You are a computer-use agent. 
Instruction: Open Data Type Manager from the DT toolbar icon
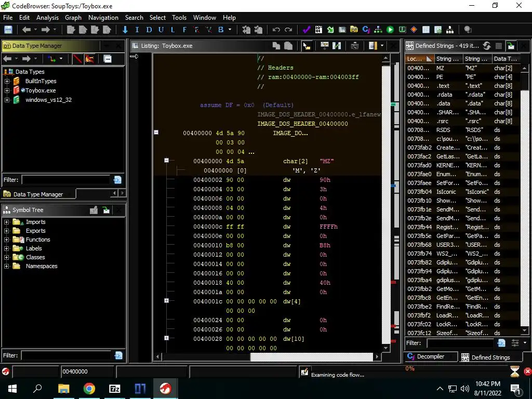354,30
